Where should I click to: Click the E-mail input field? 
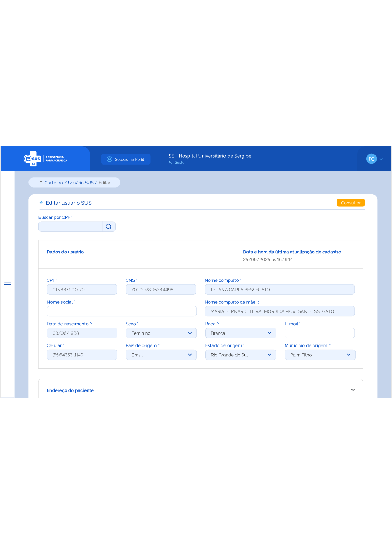tap(320, 333)
